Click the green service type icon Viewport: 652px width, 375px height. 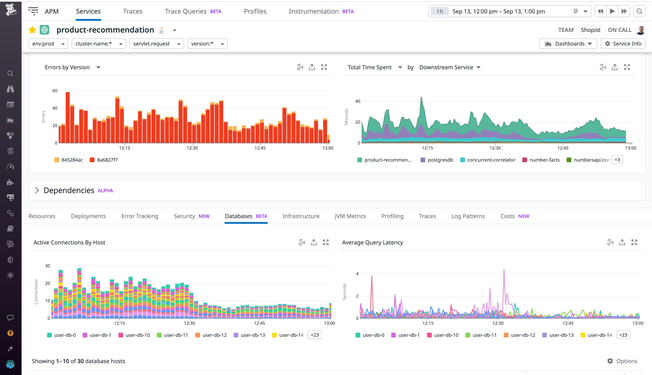(x=44, y=30)
